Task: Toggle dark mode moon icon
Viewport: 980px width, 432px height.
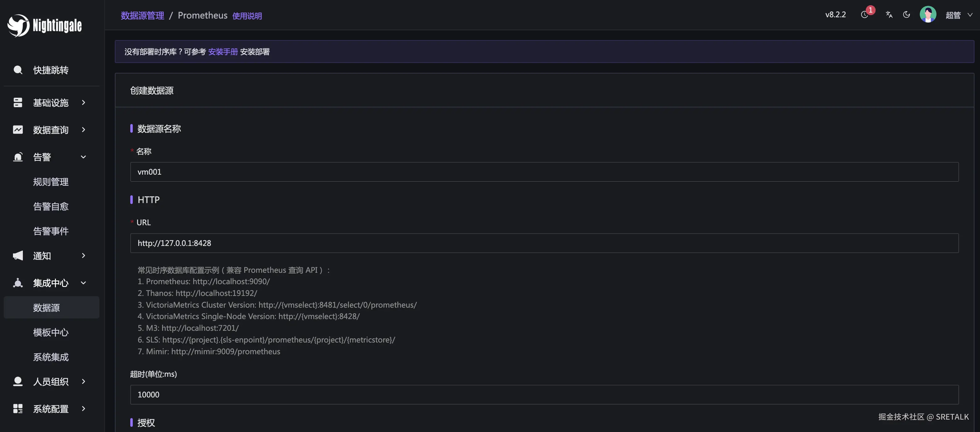Action: [907, 15]
